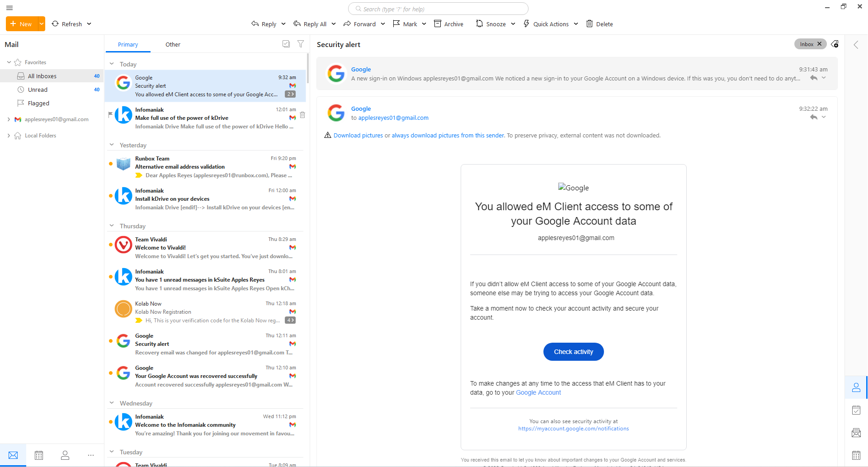Switch to the Other tab
This screenshot has height=467, width=868.
[x=173, y=44]
